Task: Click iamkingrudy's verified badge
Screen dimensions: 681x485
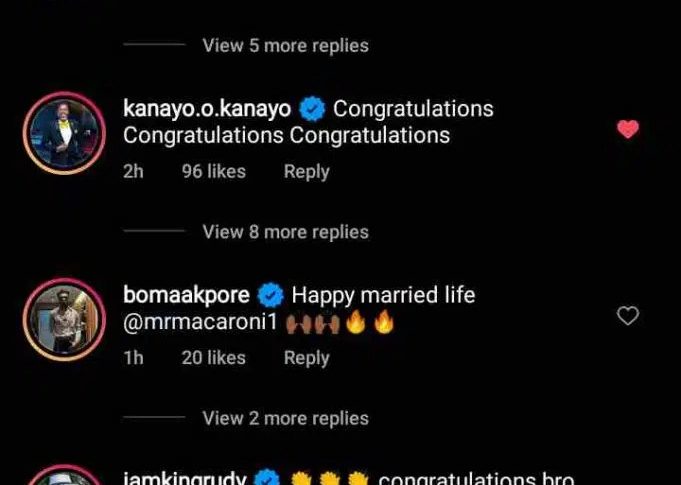Action: click(268, 478)
